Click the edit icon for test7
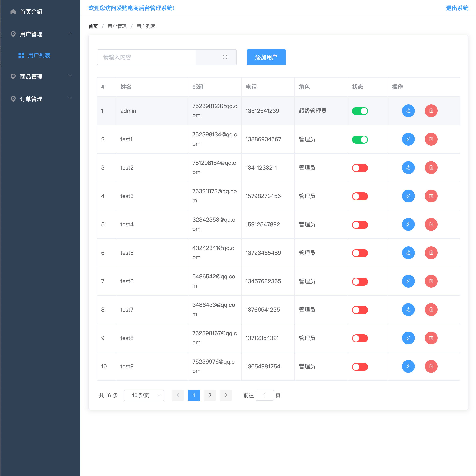Screen dimensions: 476x476 coord(408,310)
